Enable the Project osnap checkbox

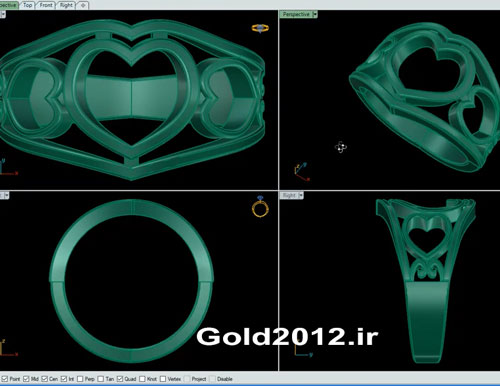[x=187, y=379]
